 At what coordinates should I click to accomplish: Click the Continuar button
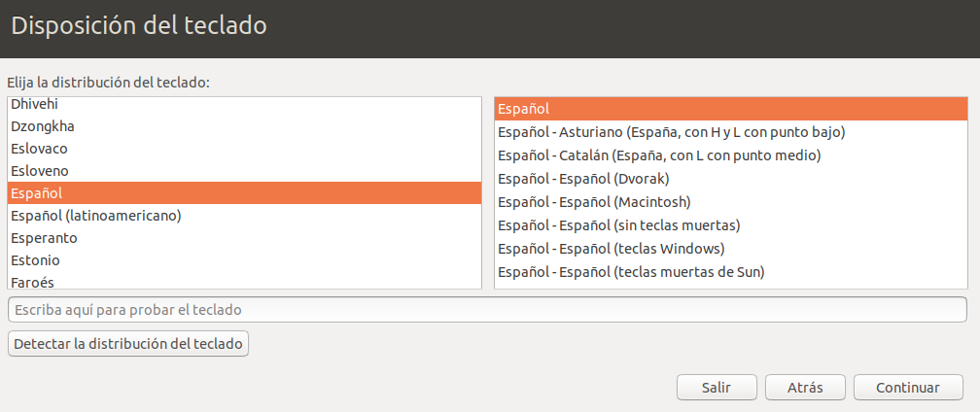(907, 387)
